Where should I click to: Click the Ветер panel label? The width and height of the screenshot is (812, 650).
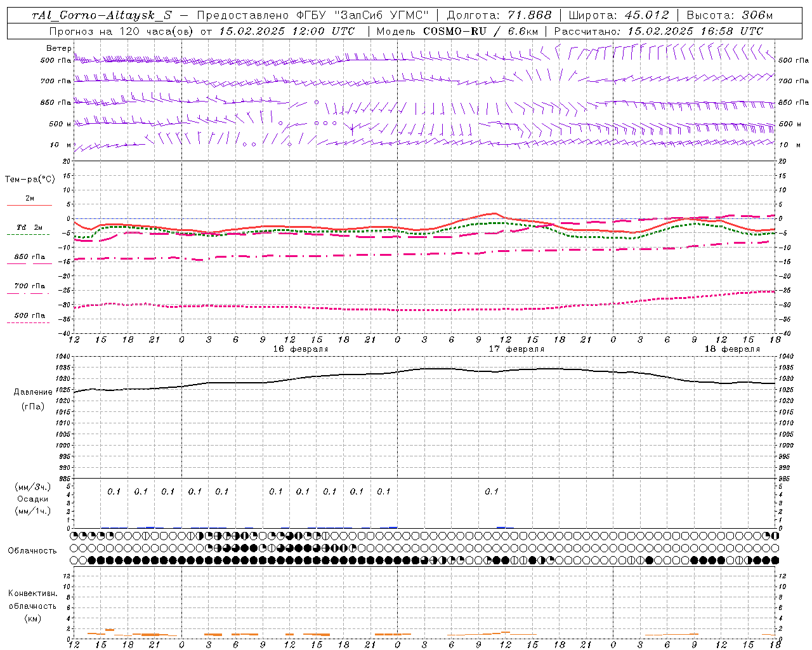(58, 48)
